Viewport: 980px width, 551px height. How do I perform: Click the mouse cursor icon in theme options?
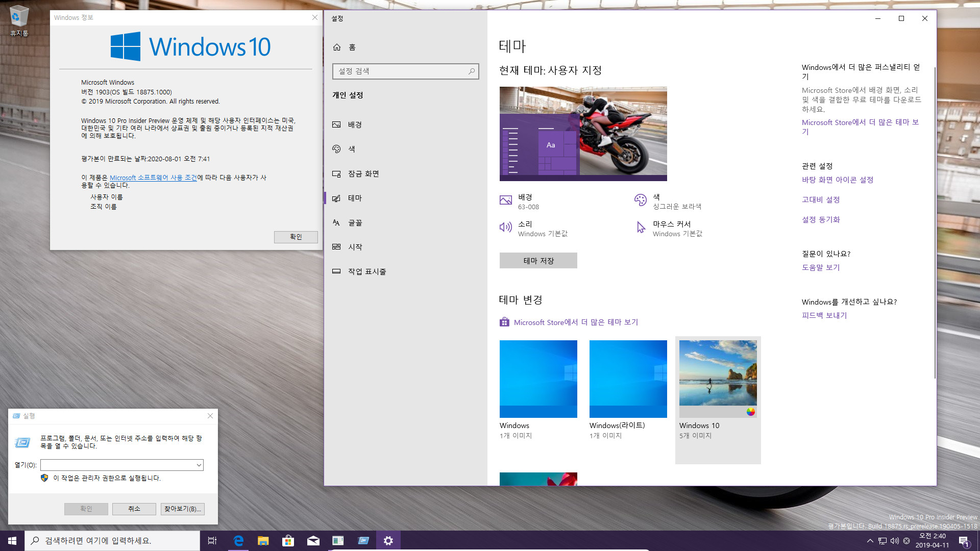(641, 227)
